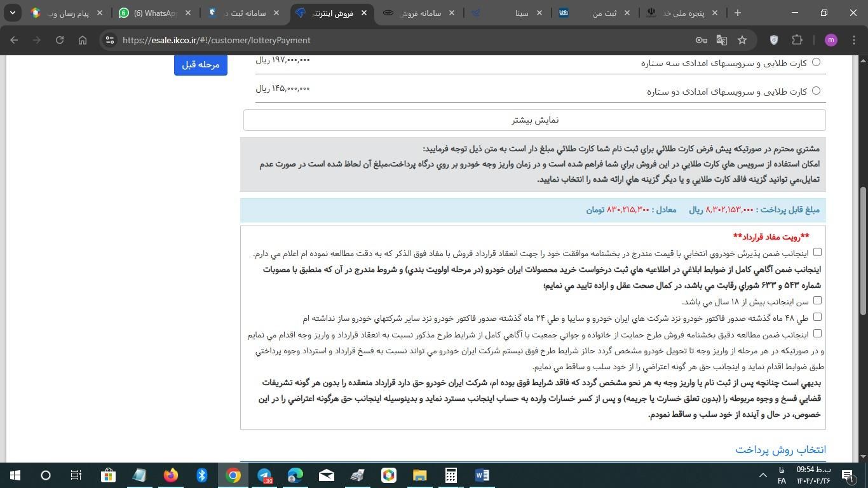Open File Explorer from taskbar
Screen dimensions: 868x488
pos(420,475)
